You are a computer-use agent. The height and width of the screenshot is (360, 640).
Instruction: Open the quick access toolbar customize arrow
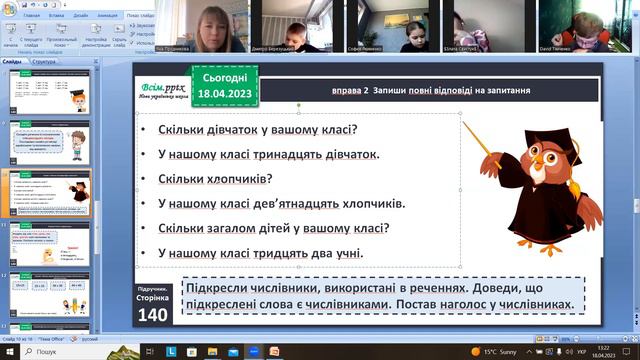click(x=64, y=5)
